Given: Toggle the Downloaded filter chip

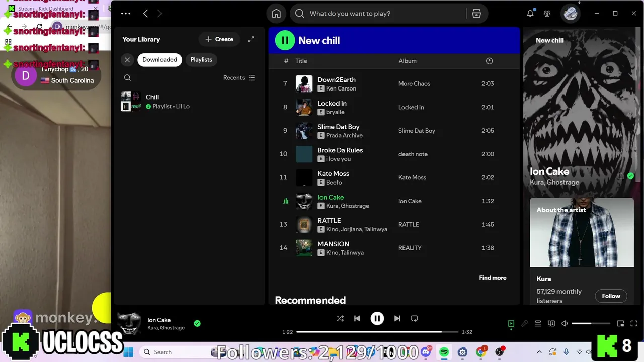Looking at the screenshot, I should 159,60.
